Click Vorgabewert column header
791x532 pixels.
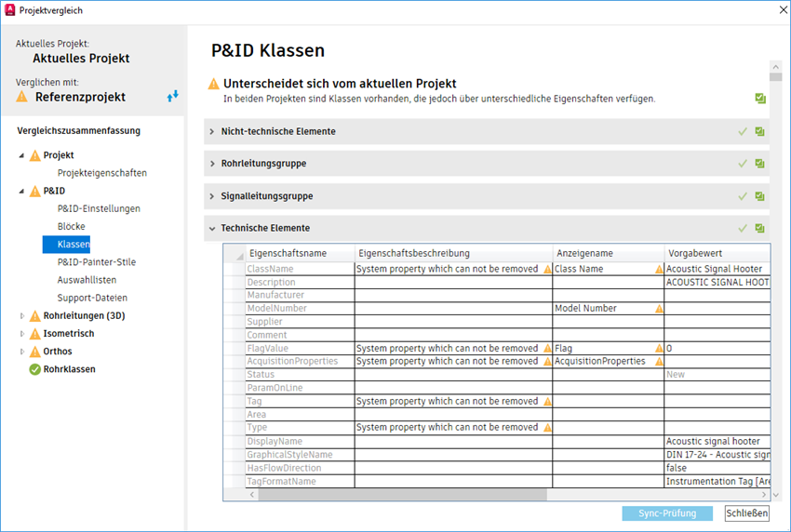(717, 253)
